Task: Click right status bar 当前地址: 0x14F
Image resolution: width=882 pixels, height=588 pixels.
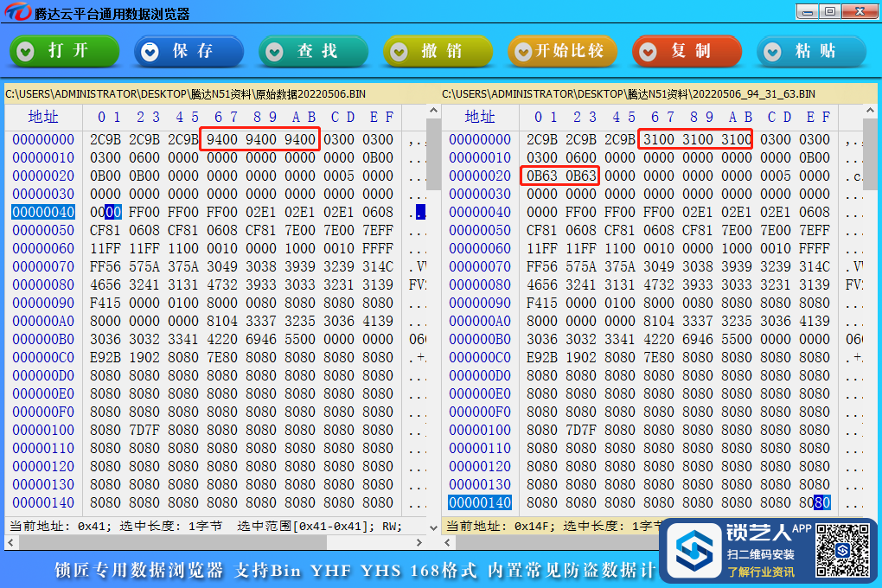Action: click(x=500, y=526)
